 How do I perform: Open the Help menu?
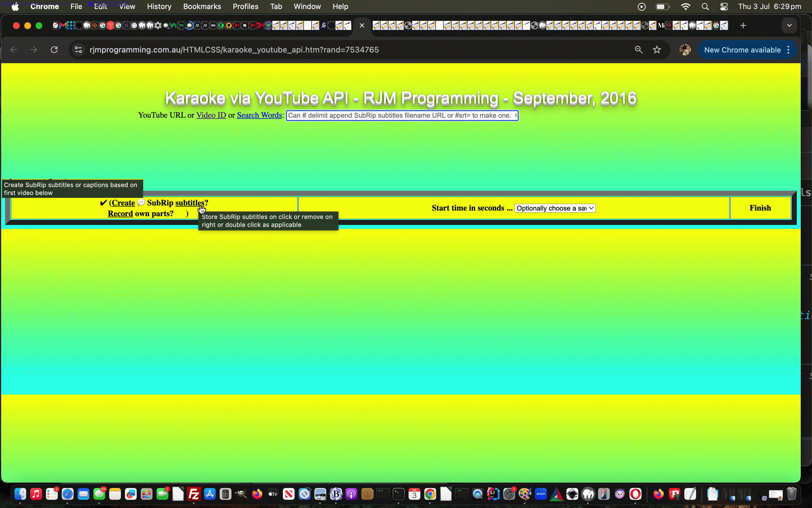tap(340, 6)
